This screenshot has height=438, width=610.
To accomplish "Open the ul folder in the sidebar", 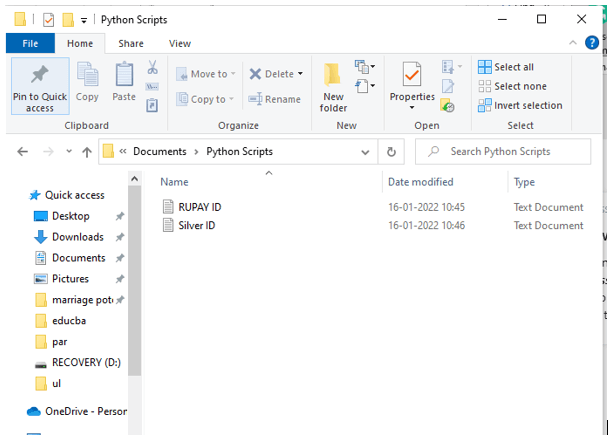I will pyautogui.click(x=48, y=384).
